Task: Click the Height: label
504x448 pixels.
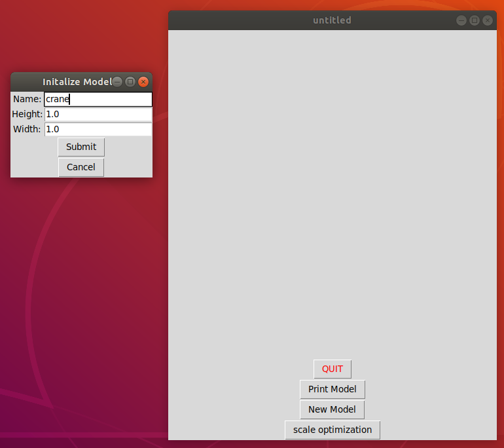Action: click(27, 114)
